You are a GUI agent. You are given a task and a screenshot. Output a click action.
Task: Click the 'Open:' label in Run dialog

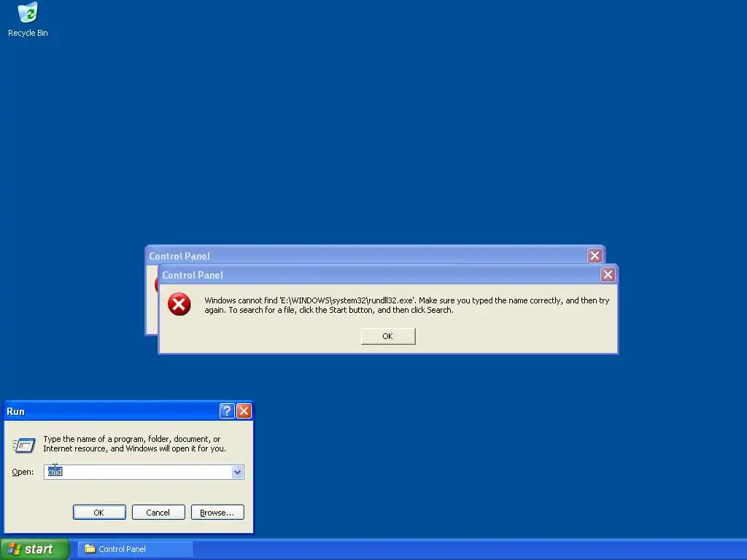[x=23, y=472]
